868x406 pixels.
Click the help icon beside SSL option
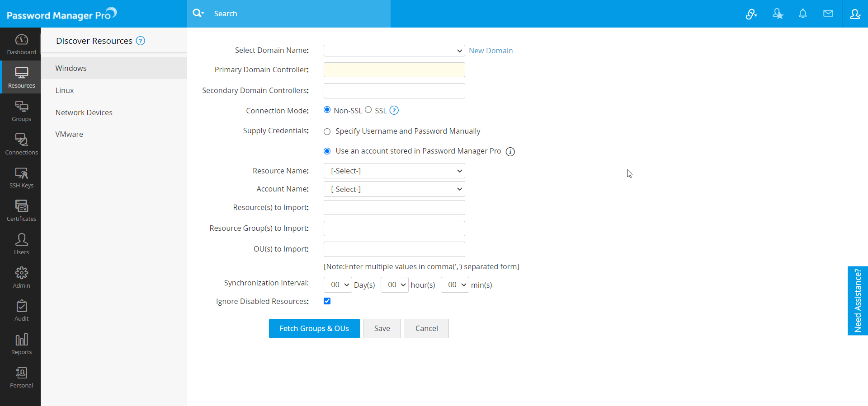394,110
